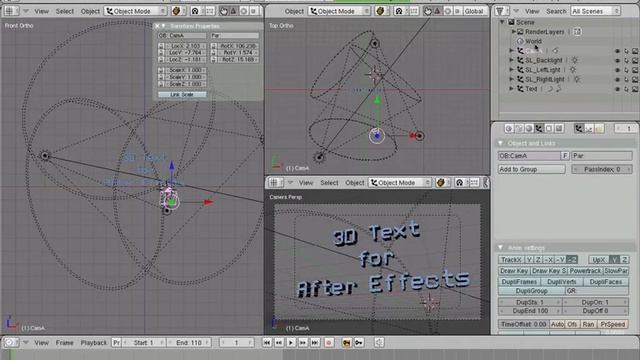
Task: Switch to the Object context button
Action: (539, 129)
